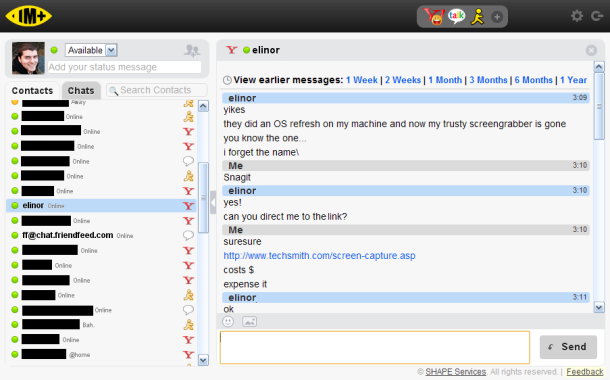Click the status message field
Viewport: 610px width, 380px height.
124,67
